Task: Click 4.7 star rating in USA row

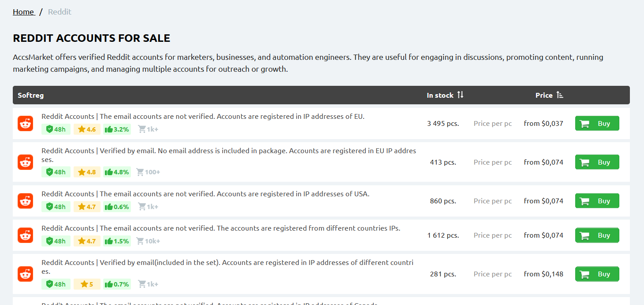Action: tap(87, 206)
